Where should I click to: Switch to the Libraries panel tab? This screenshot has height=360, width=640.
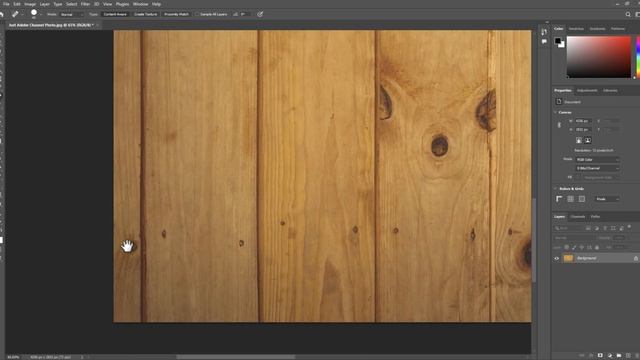pyautogui.click(x=610, y=90)
